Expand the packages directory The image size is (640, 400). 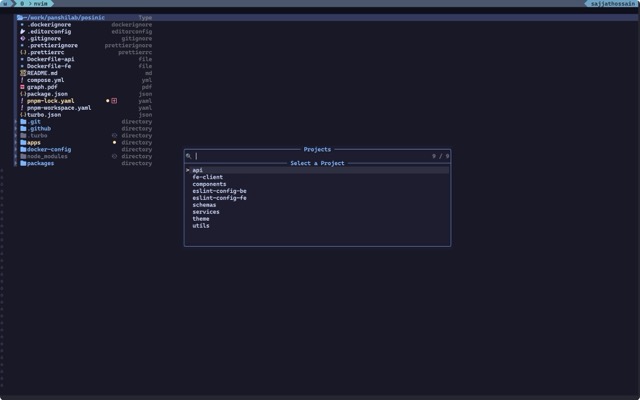point(40,163)
